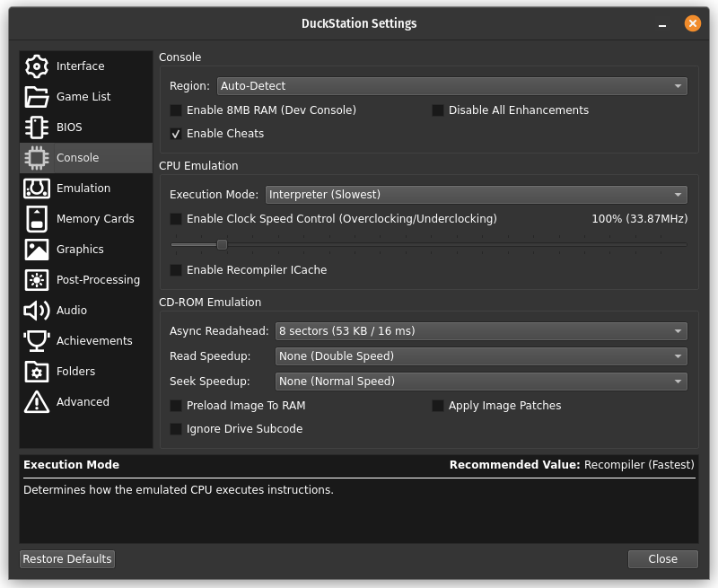Image resolution: width=718 pixels, height=588 pixels.
Task: Click Recommended Value: Recompiler (Fastest) text
Action: click(x=572, y=465)
